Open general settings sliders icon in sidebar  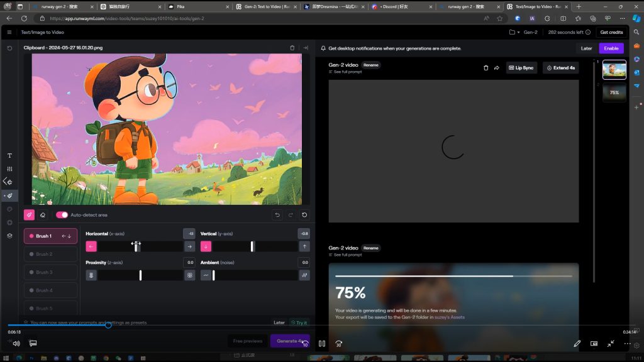(9, 169)
